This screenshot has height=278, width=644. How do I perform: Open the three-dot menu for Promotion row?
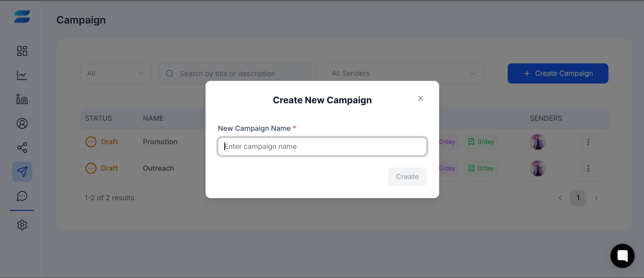[588, 142]
